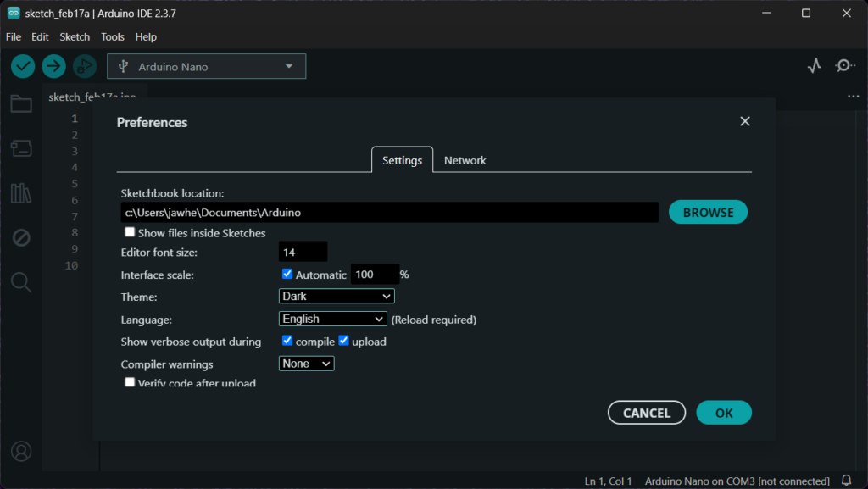868x489 pixels.
Task: Toggle verbose output compile checkbox
Action: tap(287, 341)
